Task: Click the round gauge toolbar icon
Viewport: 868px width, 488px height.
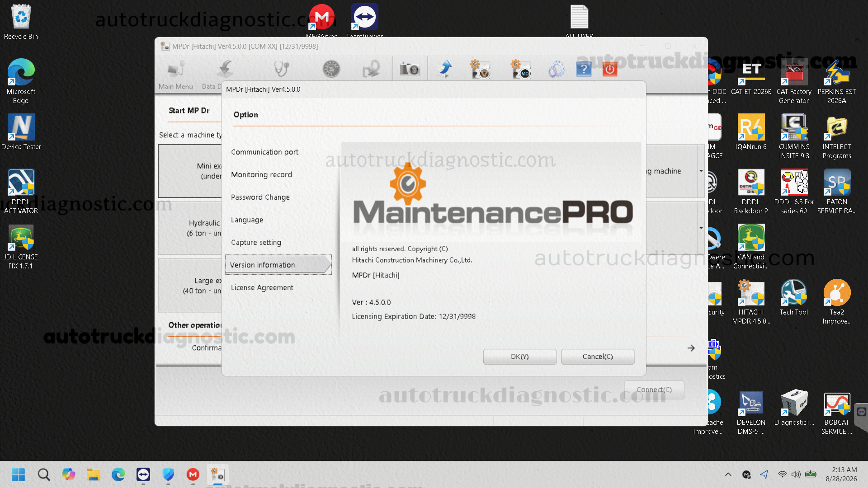Action: coord(331,69)
